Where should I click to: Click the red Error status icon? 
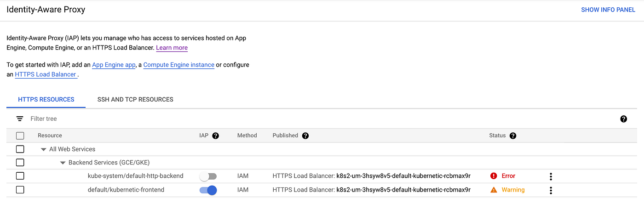coord(494,176)
